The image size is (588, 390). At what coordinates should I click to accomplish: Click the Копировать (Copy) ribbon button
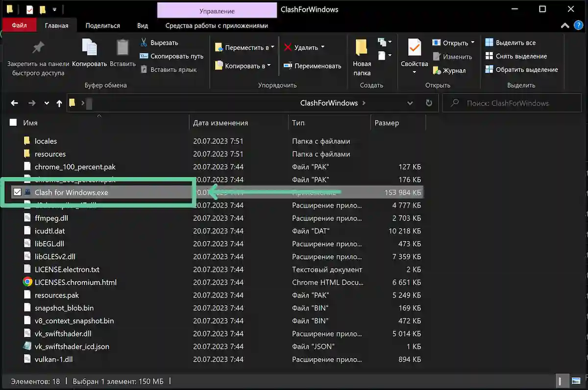[x=89, y=53]
